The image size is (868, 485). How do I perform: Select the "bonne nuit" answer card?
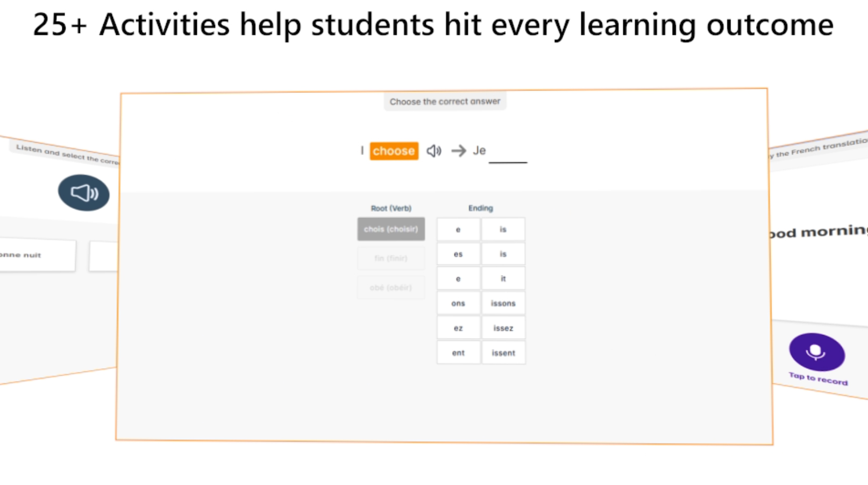click(32, 255)
